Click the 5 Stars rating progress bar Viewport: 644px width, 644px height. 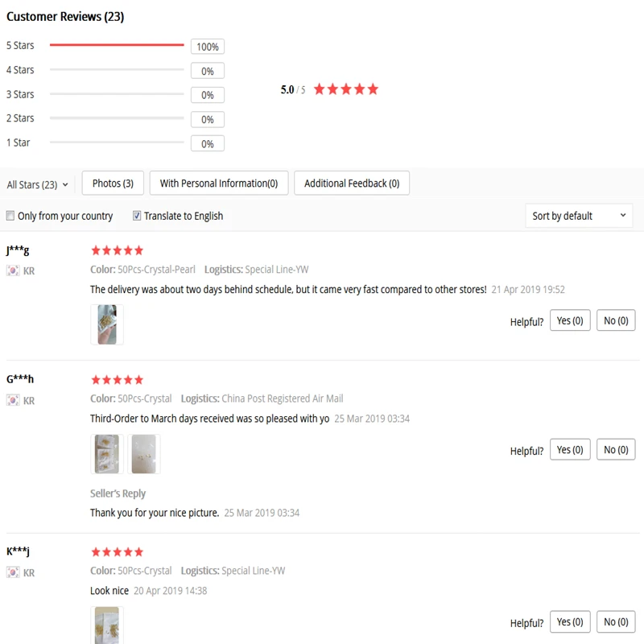point(117,45)
